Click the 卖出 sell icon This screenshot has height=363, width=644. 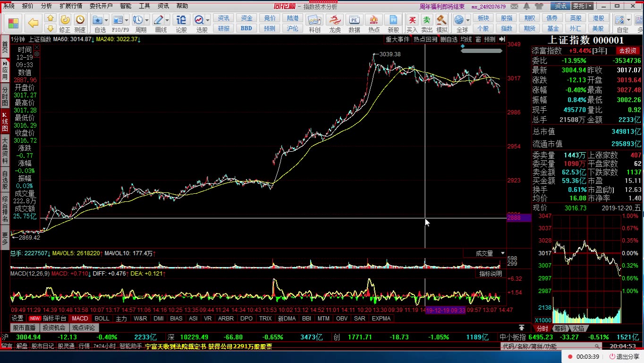point(427,23)
